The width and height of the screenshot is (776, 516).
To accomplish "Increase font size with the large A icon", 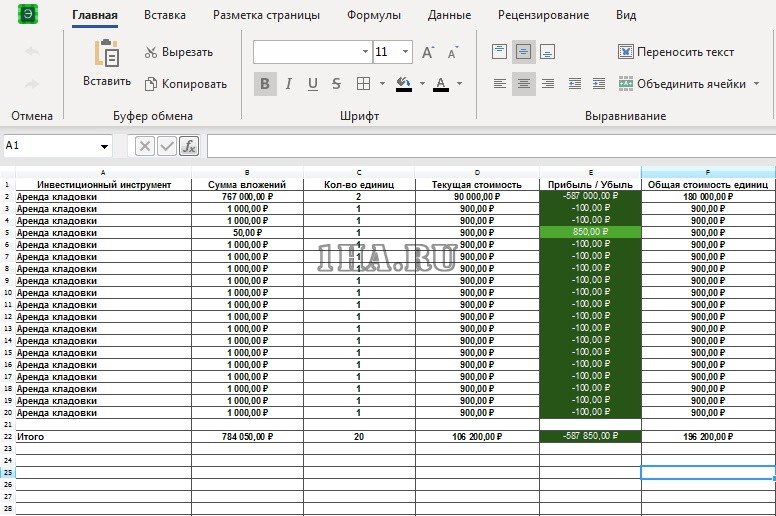I will [428, 52].
